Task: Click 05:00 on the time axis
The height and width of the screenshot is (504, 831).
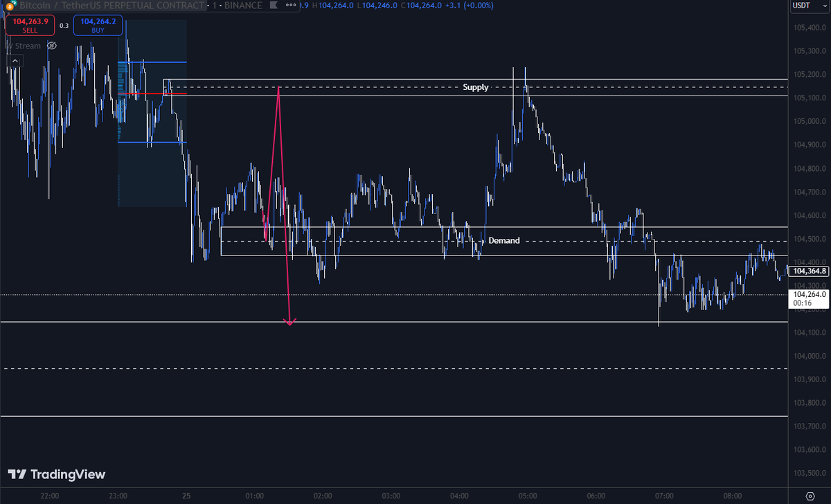Action: click(528, 496)
